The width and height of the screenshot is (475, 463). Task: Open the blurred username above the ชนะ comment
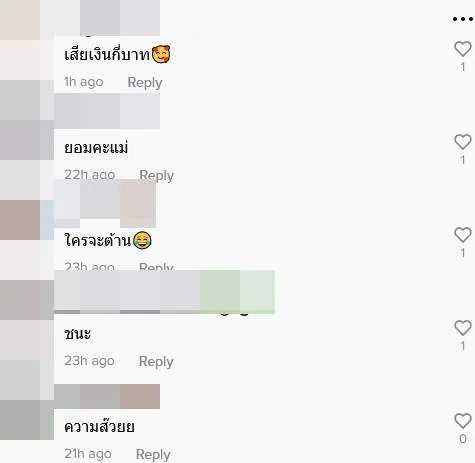(164, 292)
